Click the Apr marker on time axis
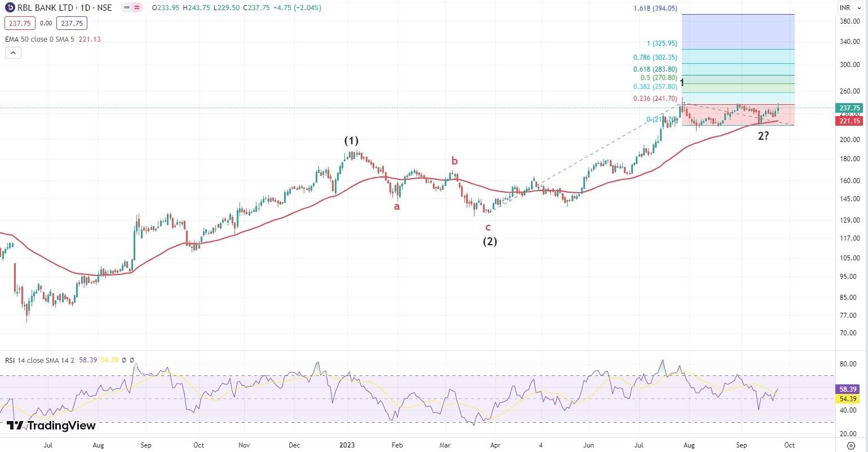This screenshot has width=868, height=452. coord(495,445)
